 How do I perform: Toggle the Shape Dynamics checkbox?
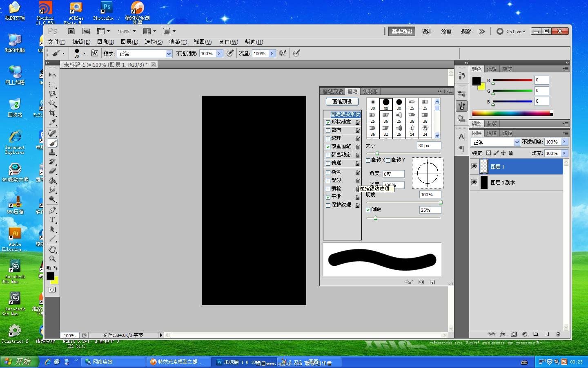point(328,122)
